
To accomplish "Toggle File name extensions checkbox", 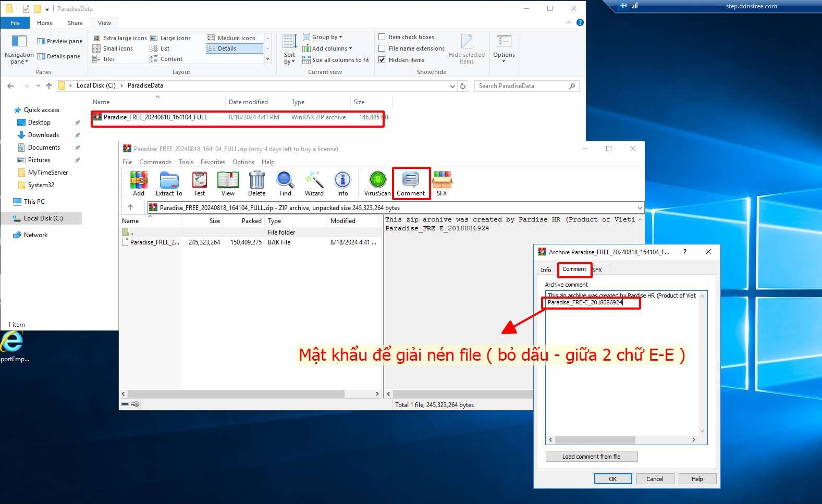I will click(x=382, y=48).
